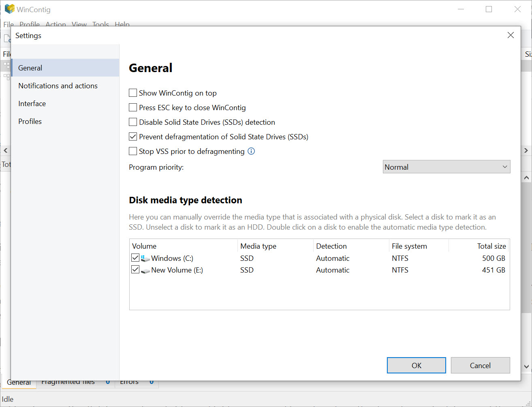Click Cancel to discard changes

click(480, 365)
